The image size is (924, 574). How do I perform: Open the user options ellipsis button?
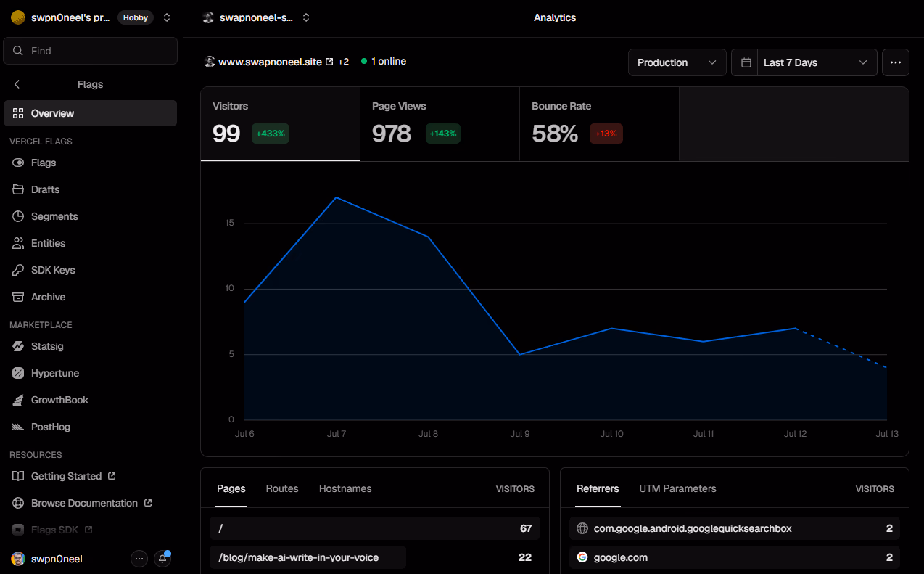[x=139, y=559]
